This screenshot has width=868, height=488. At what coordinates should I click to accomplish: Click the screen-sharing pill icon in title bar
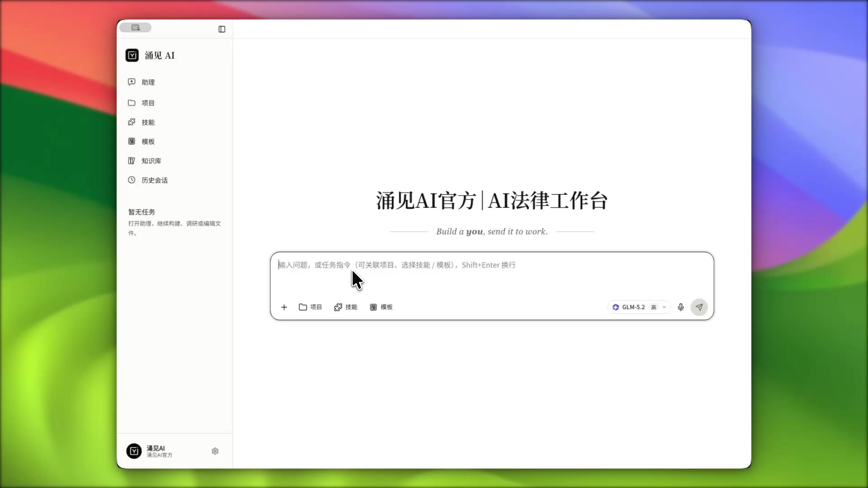tap(135, 28)
